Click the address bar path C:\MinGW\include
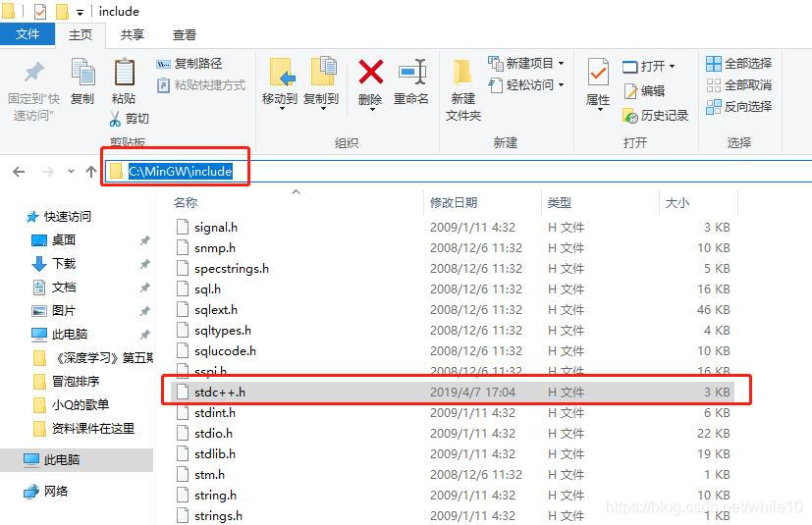This screenshot has width=812, height=525. tap(181, 171)
